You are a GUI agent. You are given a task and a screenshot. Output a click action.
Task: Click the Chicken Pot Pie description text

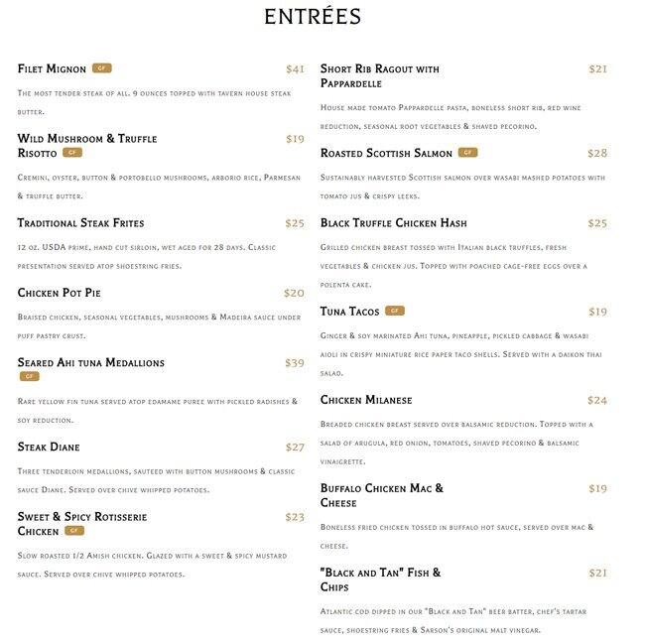tap(159, 318)
